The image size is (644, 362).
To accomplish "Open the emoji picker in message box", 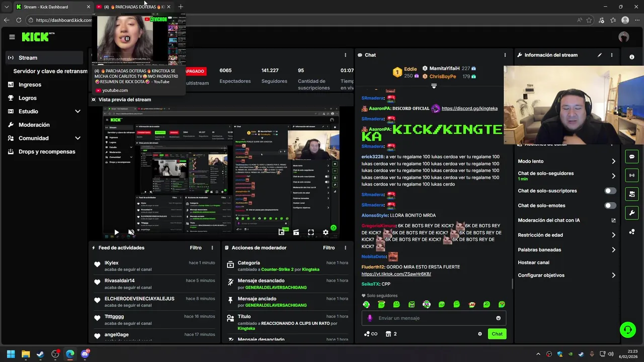I will [x=499, y=318].
